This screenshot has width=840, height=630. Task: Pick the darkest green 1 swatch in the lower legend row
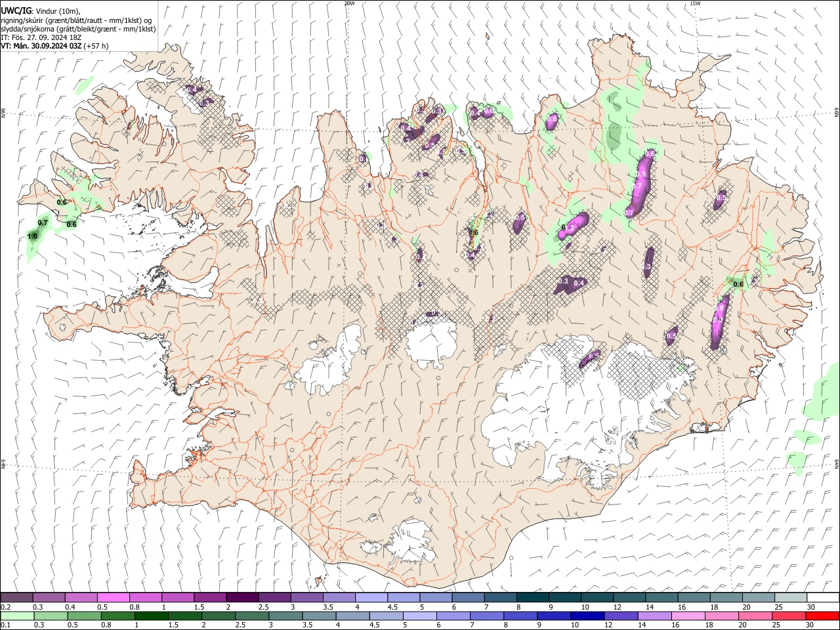151,616
